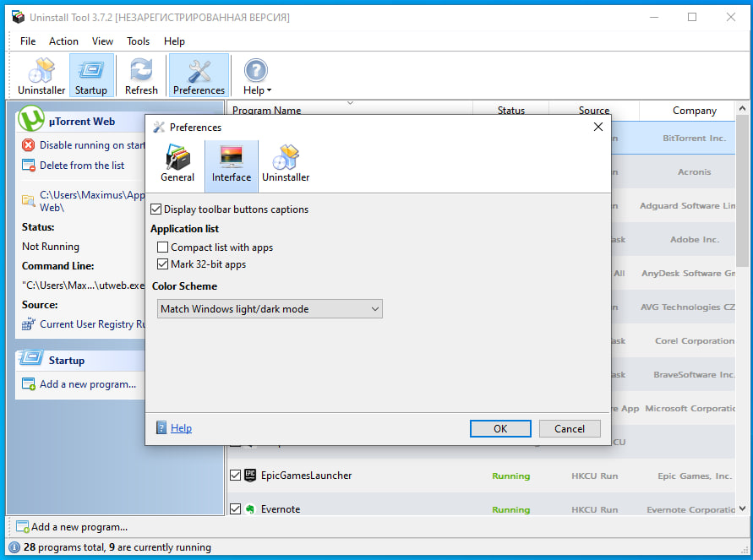The width and height of the screenshot is (753, 560).
Task: Click the Help link in Preferences
Action: 181,428
